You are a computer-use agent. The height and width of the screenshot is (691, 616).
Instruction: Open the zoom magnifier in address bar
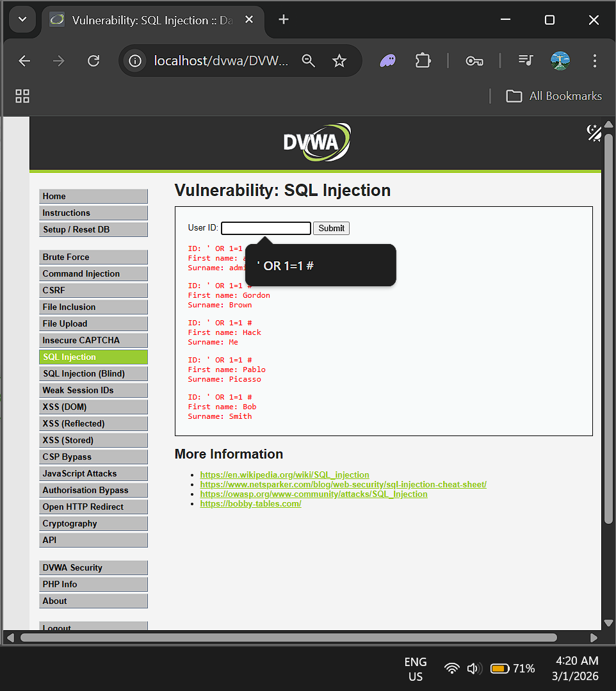click(309, 61)
